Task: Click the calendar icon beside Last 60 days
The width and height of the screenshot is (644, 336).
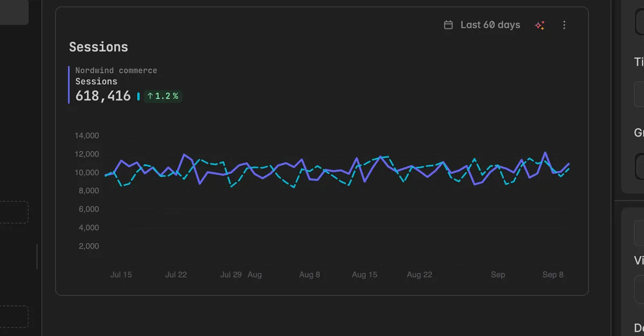Action: (x=448, y=25)
